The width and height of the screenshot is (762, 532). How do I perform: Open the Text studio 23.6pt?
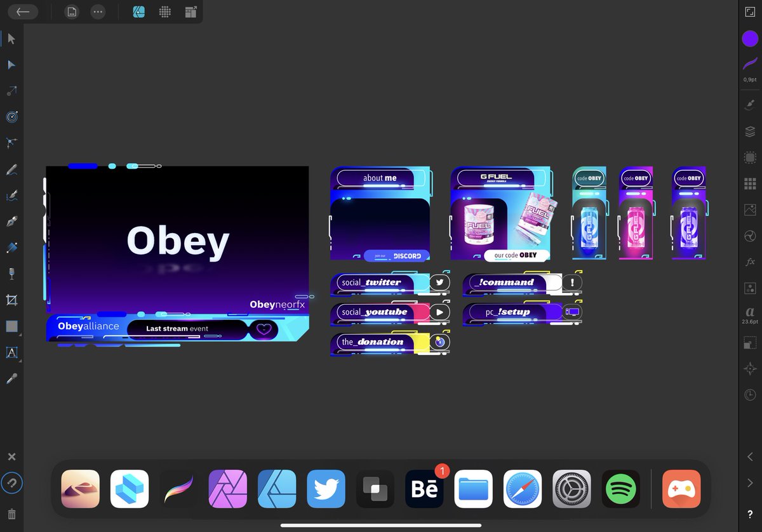click(x=750, y=316)
